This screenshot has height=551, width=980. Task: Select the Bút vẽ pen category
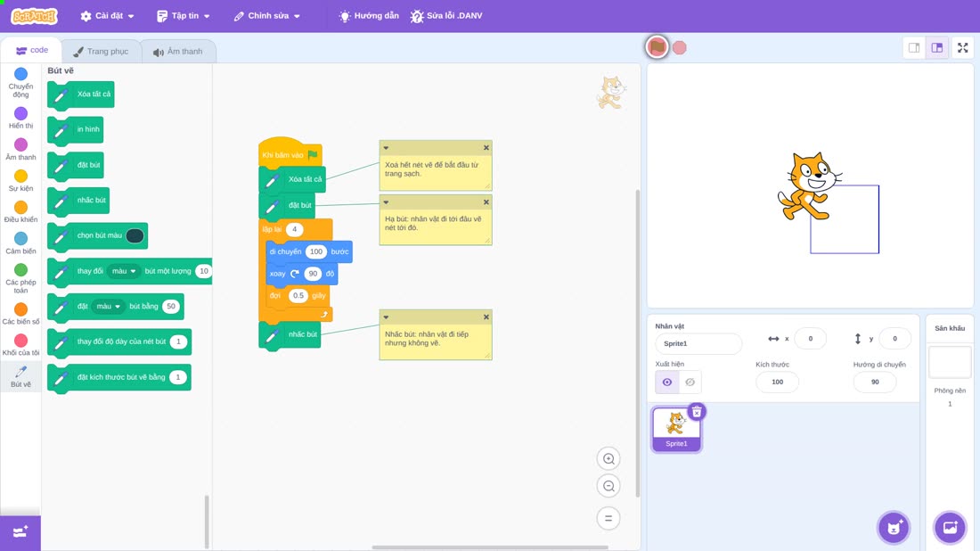pos(20,376)
